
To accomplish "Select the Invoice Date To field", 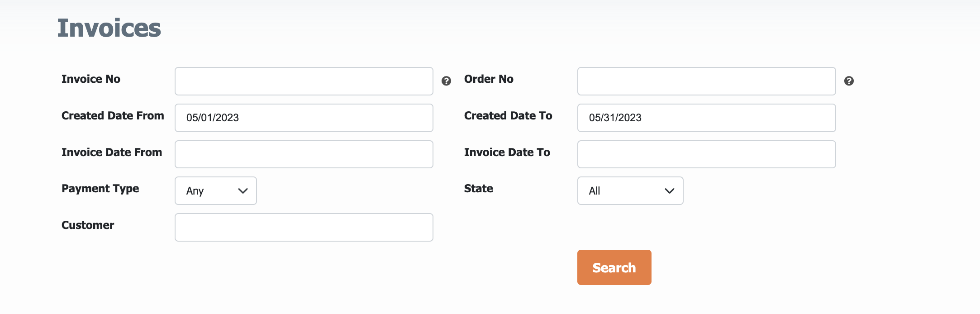I will tap(707, 154).
